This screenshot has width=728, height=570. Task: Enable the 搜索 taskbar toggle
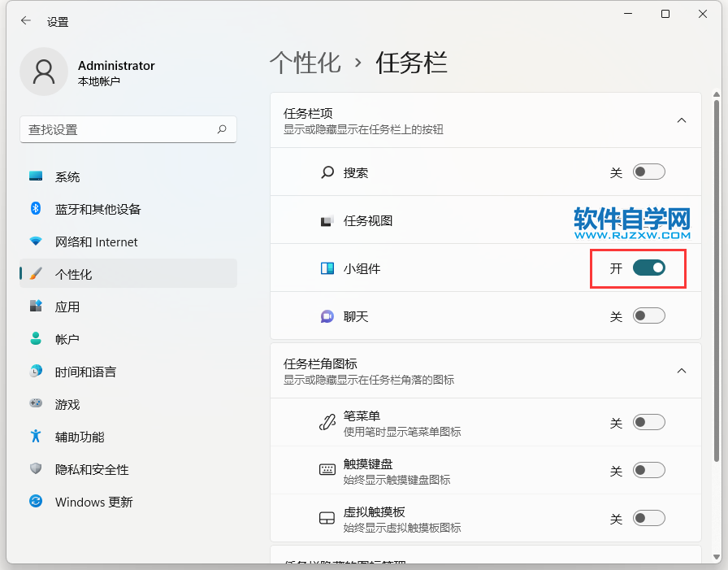(x=649, y=172)
